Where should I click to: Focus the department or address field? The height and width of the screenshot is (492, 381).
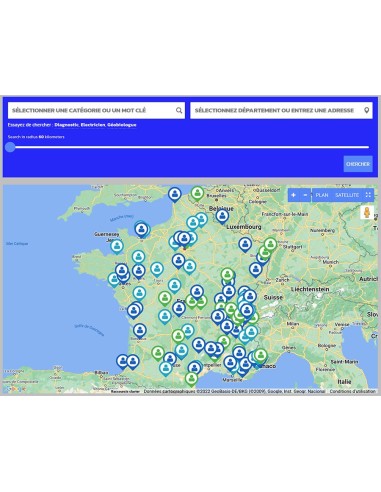[281, 110]
